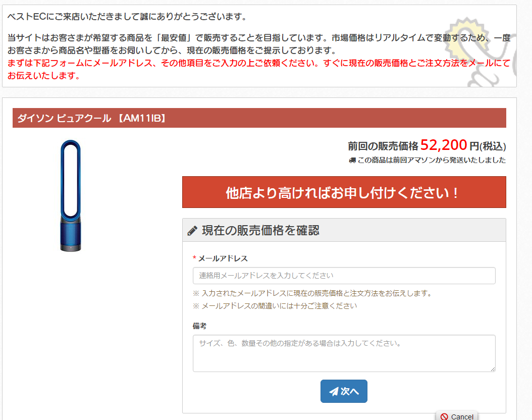The height and width of the screenshot is (420, 532).
Task: Focus the メールアドレス input field
Action: click(344, 276)
